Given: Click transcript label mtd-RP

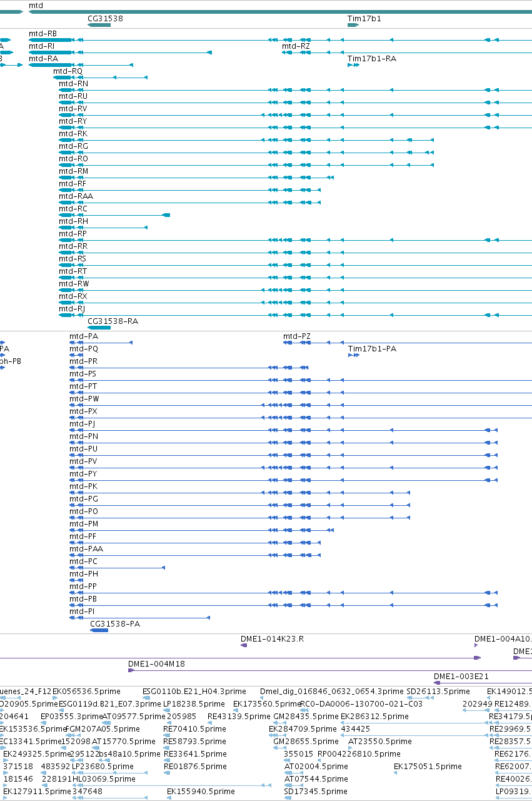Looking at the screenshot, I should click(x=73, y=233).
